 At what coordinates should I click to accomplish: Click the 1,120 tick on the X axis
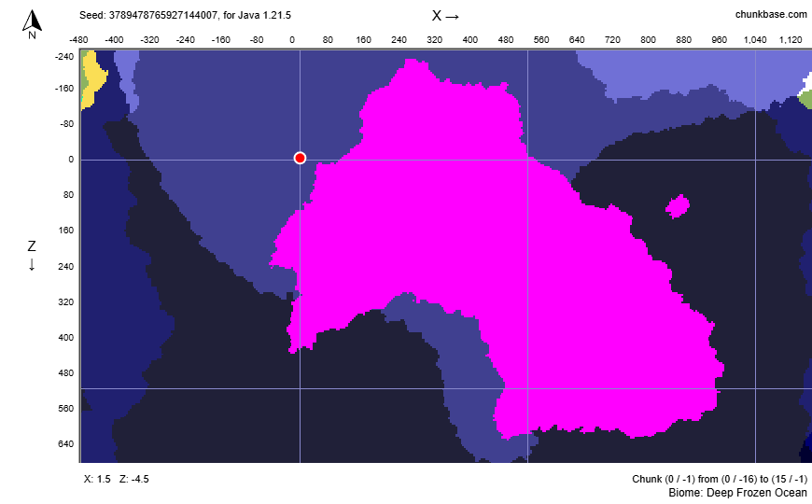[x=790, y=40]
